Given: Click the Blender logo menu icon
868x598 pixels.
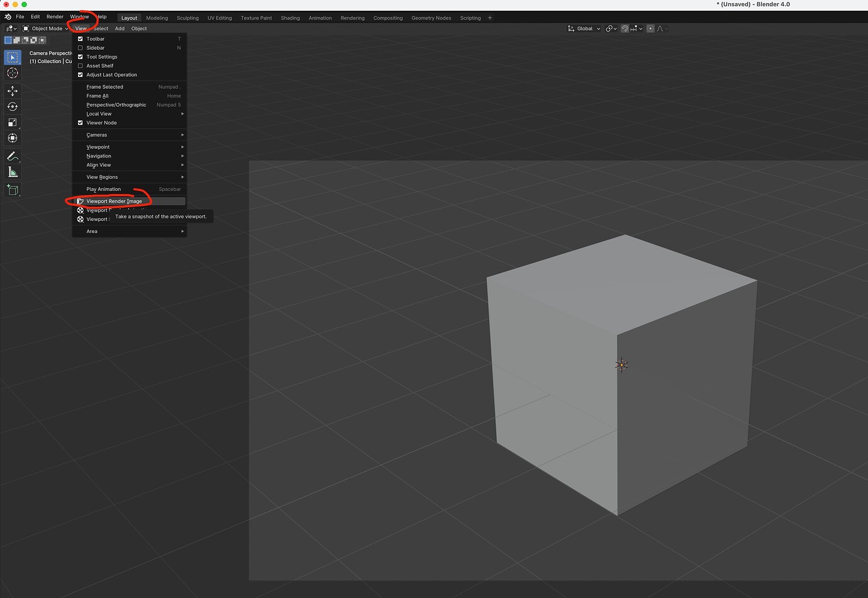Looking at the screenshot, I should (8, 17).
